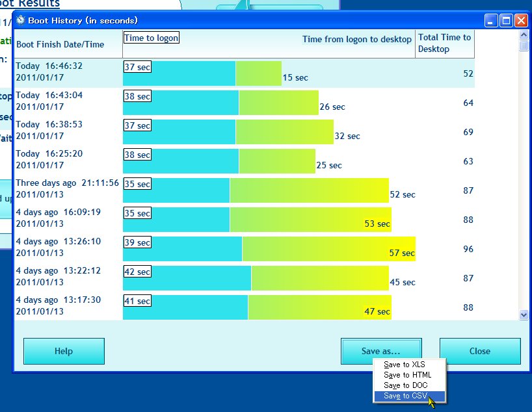
Task: Click the 41 sec logon time label
Action: click(137, 301)
